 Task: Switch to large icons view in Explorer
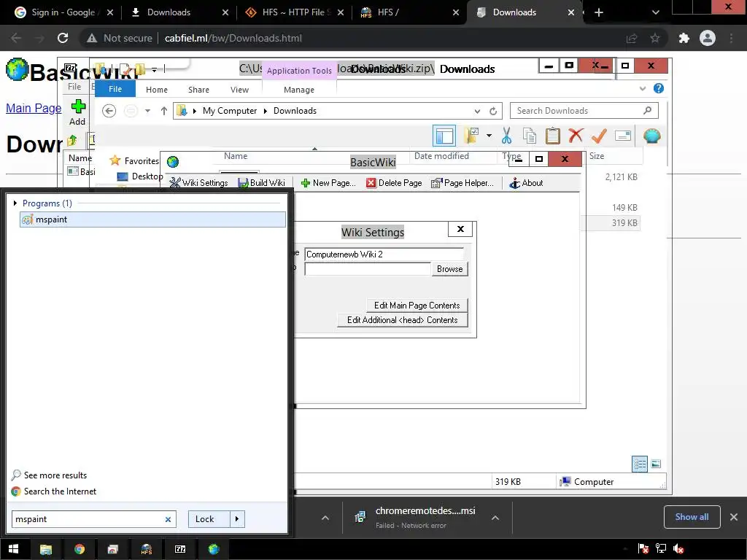[x=656, y=464]
